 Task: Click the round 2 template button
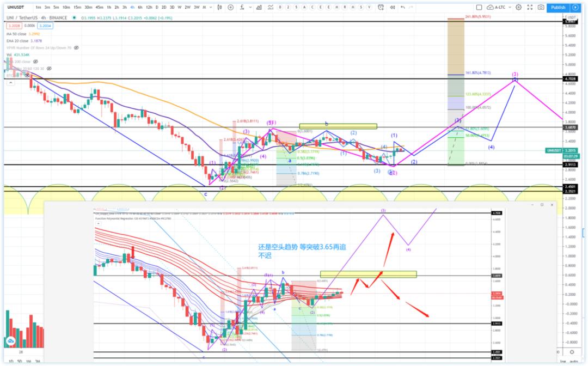pyautogui.click(x=288, y=7)
